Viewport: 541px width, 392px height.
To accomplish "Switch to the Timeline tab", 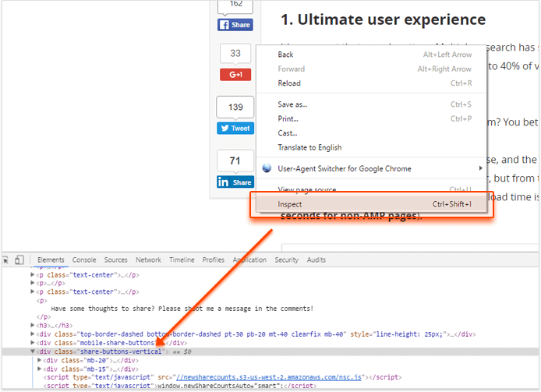I will point(182,260).
